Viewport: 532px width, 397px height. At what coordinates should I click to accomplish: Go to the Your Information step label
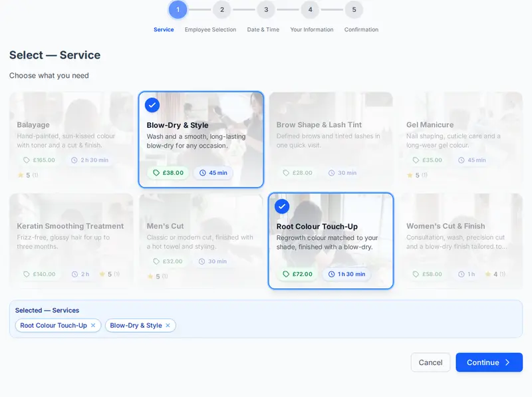(311, 29)
